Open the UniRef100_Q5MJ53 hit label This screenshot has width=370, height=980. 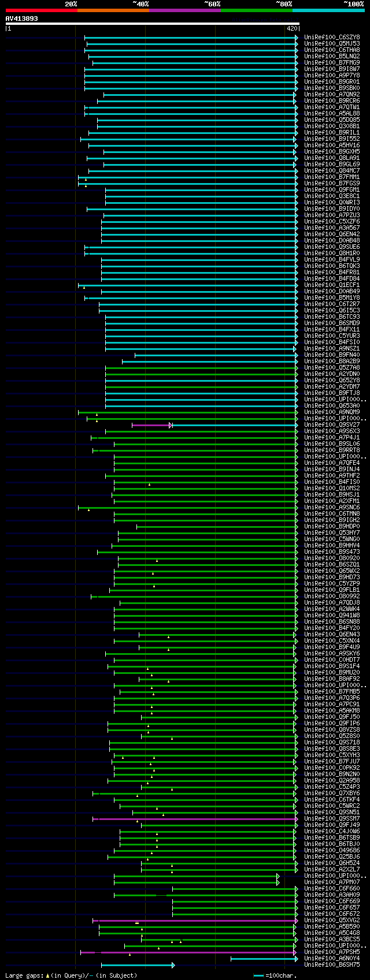(x=332, y=44)
